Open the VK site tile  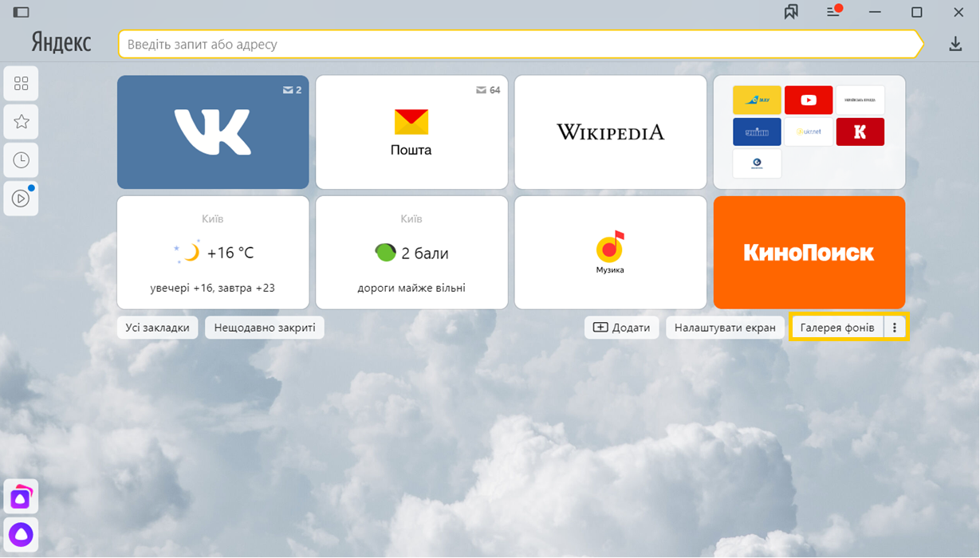(x=213, y=132)
